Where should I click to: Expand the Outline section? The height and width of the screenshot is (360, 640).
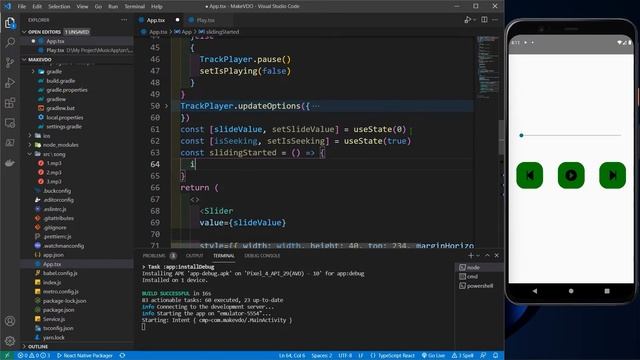click(24, 347)
